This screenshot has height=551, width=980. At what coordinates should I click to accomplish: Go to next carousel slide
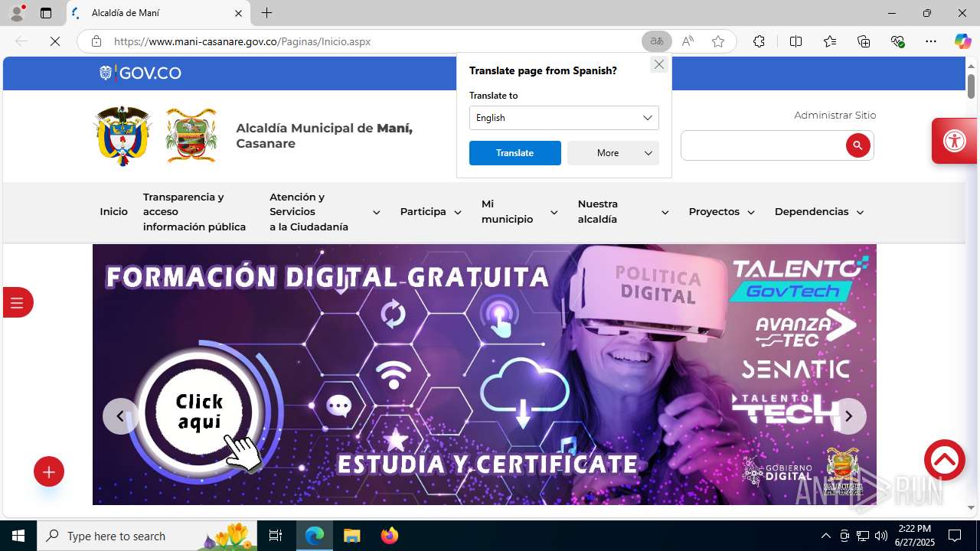click(x=848, y=416)
